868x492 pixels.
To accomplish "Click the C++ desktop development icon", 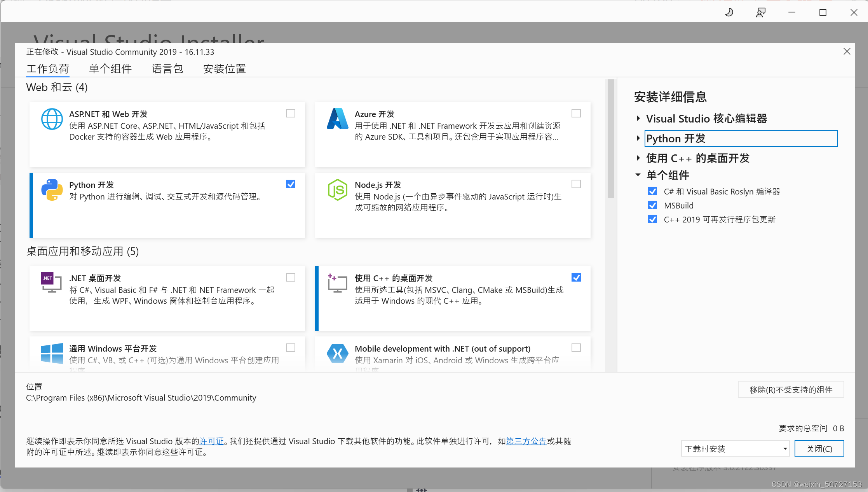I will pyautogui.click(x=337, y=283).
